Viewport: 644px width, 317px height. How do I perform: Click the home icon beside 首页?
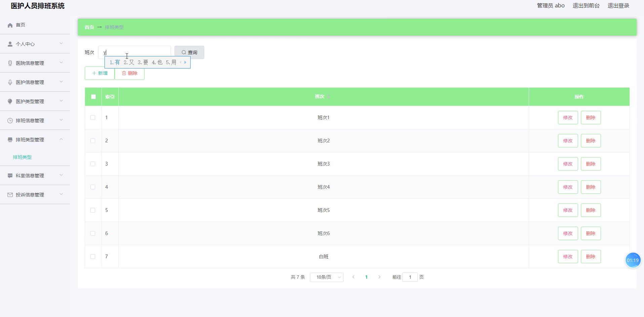(x=10, y=25)
